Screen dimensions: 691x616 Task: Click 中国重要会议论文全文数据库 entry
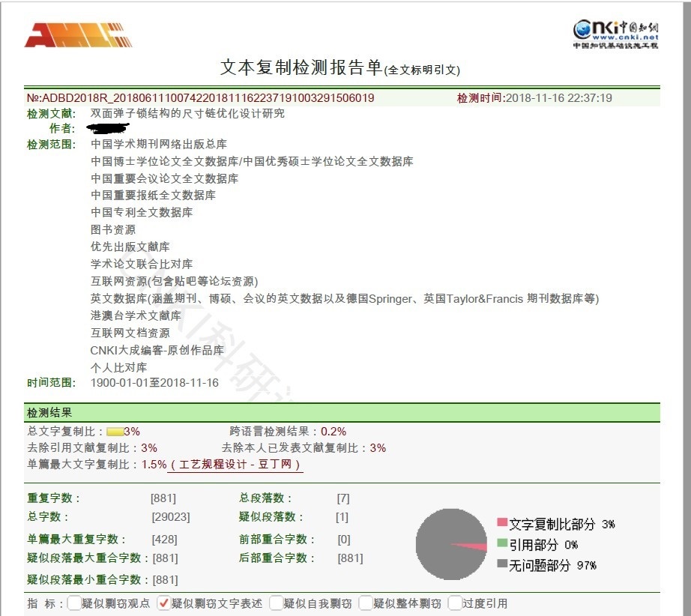tap(164, 178)
